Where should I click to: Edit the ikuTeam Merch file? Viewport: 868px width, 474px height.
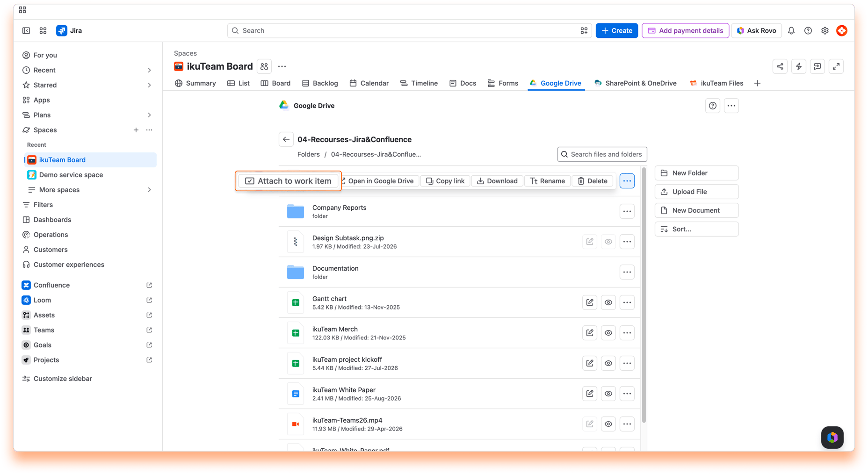pyautogui.click(x=590, y=333)
